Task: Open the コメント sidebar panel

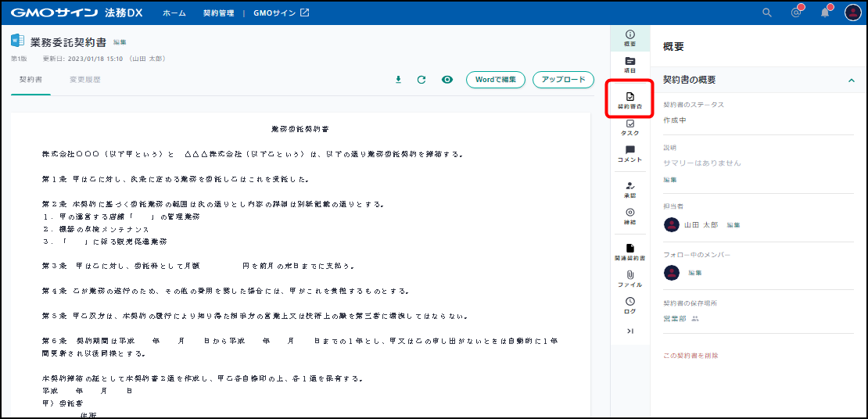Action: [x=630, y=154]
